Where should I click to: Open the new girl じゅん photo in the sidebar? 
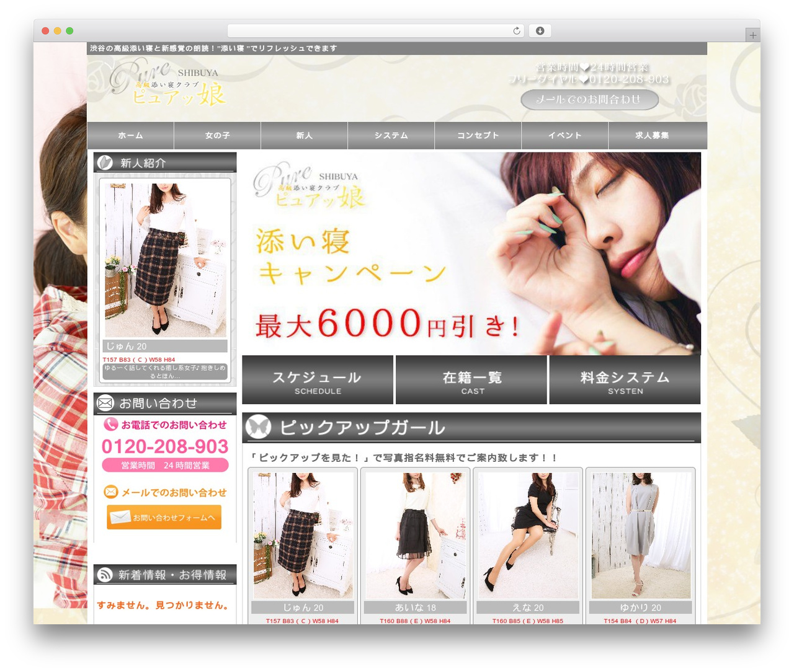[165, 260]
